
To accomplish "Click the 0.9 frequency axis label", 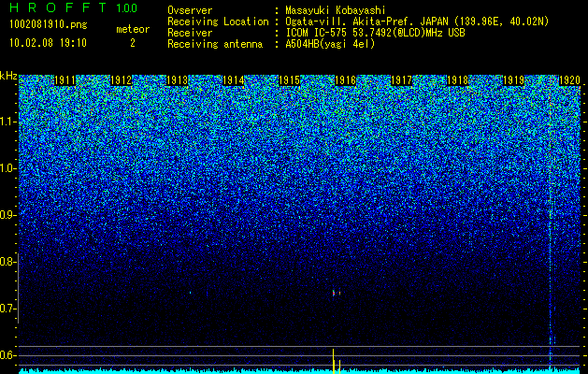I will tap(7, 215).
